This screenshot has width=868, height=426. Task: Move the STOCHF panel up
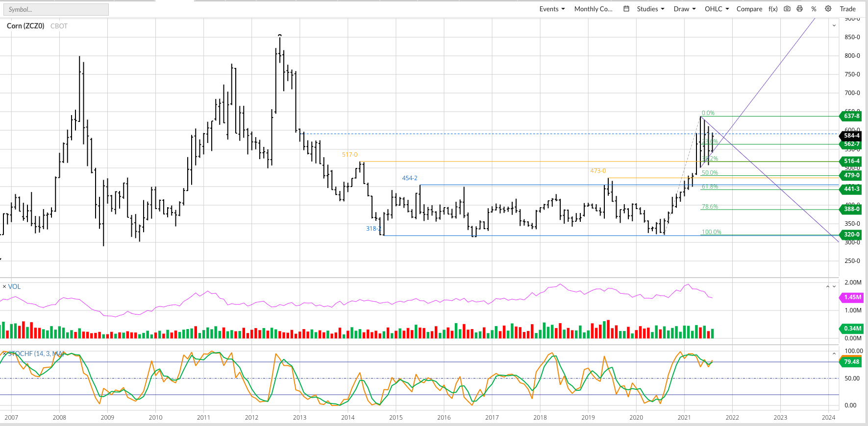834,354
